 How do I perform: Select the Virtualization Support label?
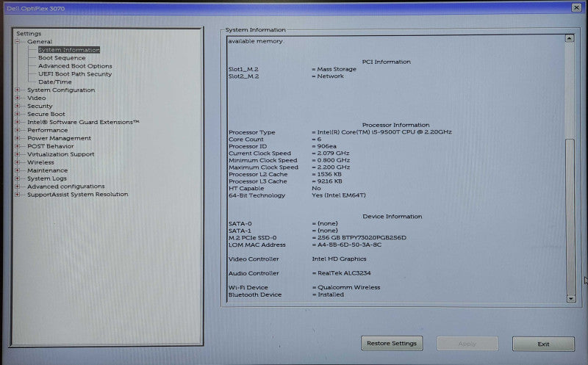tap(61, 154)
